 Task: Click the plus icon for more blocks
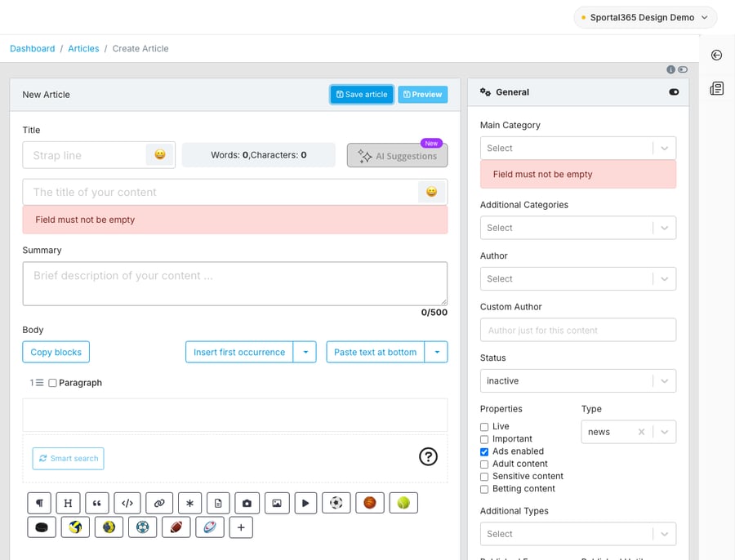[x=241, y=527]
